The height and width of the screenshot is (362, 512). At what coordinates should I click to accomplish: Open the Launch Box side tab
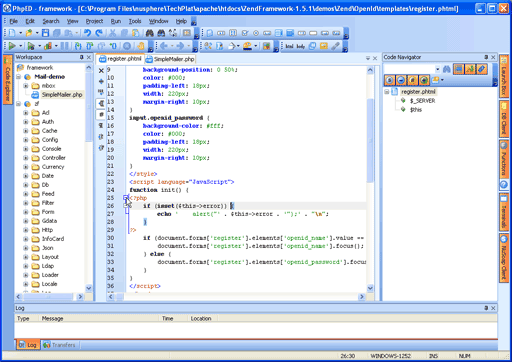click(x=504, y=77)
